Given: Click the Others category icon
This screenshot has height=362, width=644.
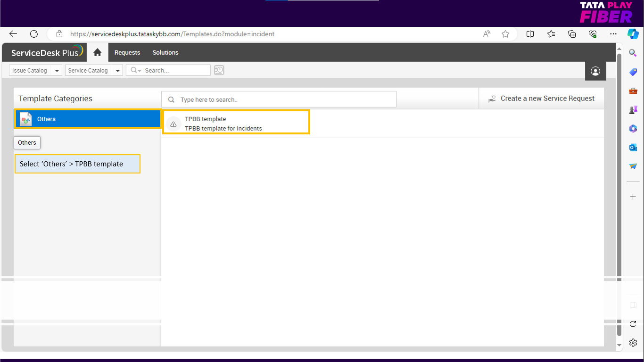Looking at the screenshot, I should [26, 119].
